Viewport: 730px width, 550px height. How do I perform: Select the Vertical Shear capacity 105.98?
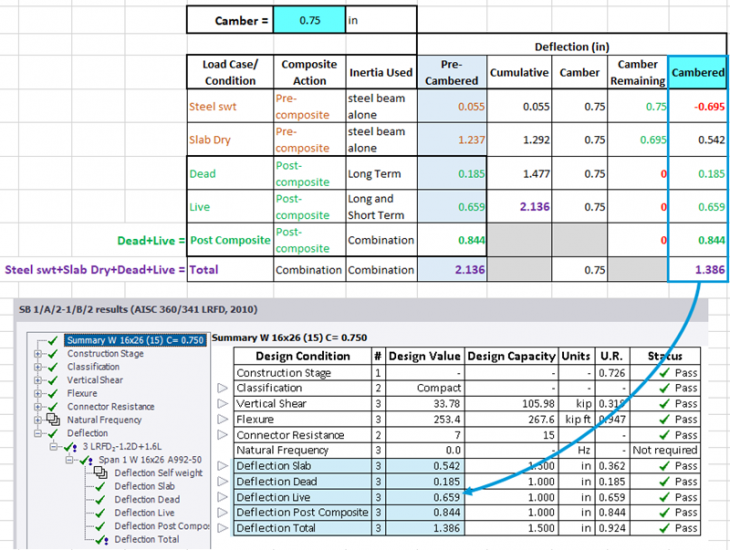(512, 403)
